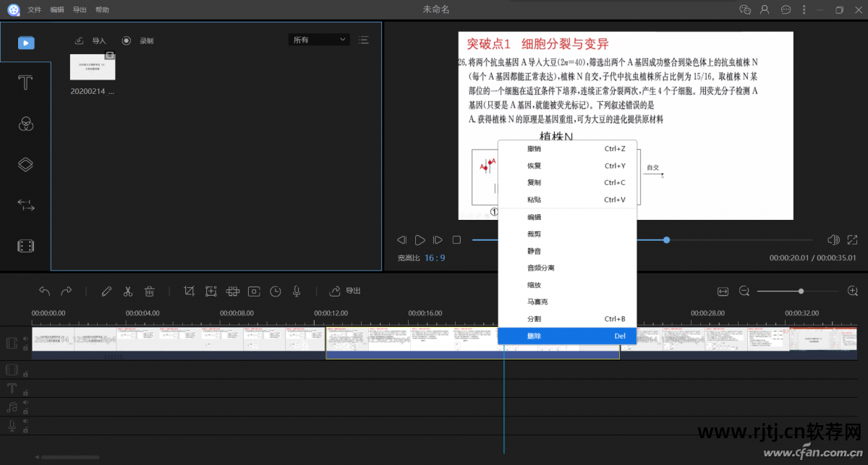Open the Transitions panel in sidebar
868x465 pixels.
click(25, 205)
